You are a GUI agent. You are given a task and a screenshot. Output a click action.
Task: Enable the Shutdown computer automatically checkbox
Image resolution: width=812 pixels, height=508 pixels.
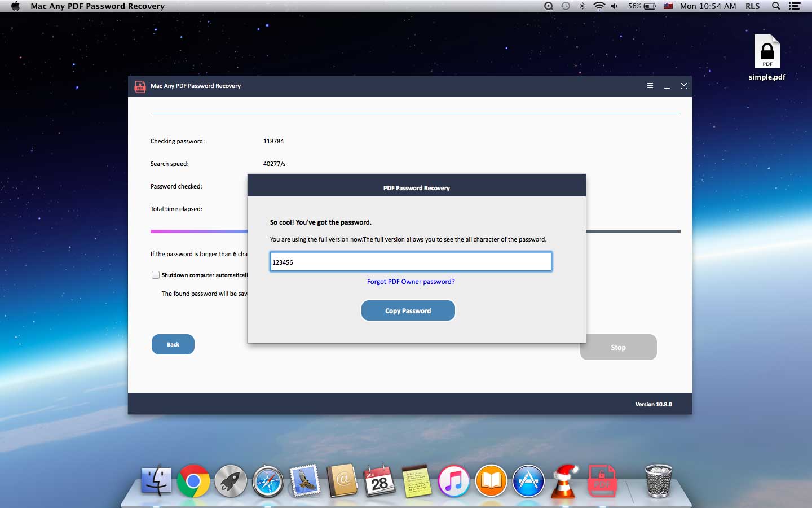[155, 275]
